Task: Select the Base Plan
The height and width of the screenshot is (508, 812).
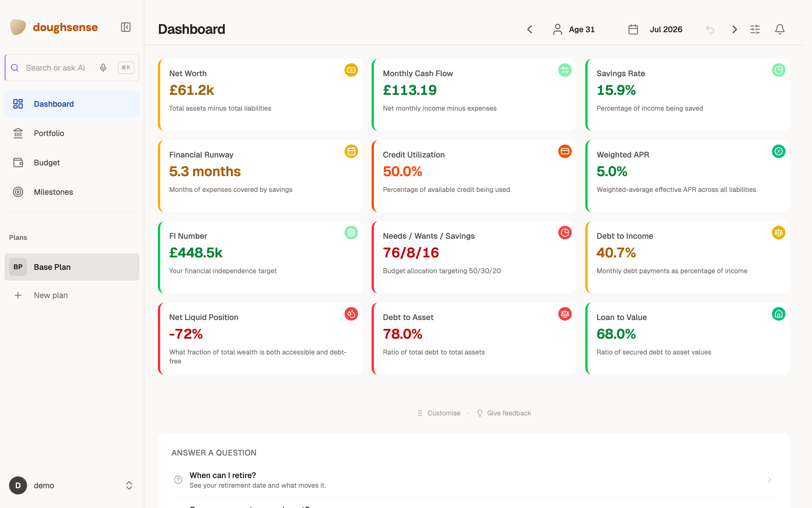Action: click(72, 267)
